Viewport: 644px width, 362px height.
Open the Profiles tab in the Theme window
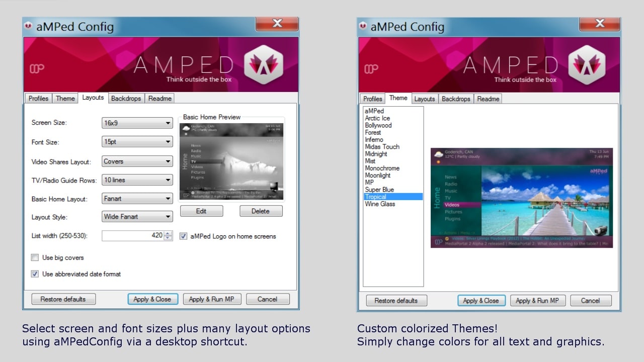[x=373, y=99]
